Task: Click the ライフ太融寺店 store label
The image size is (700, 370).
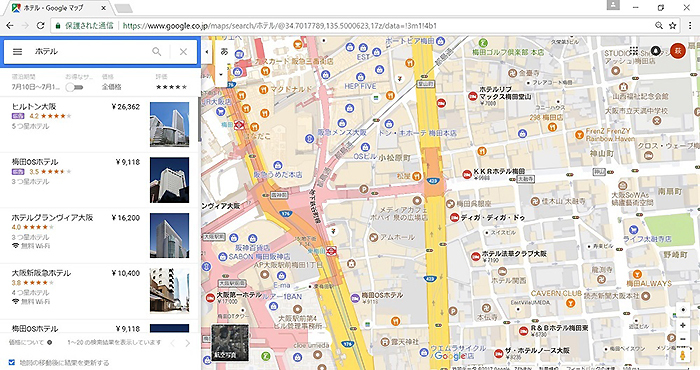Action: (647, 239)
